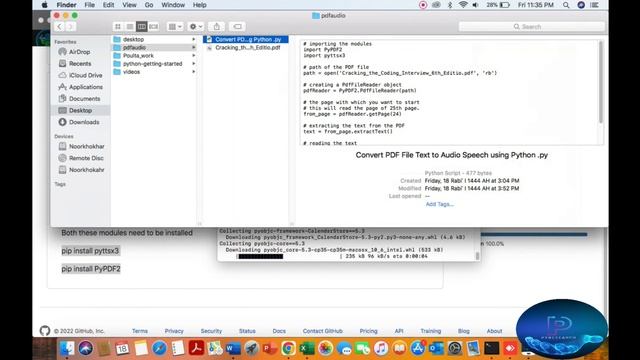Expand the desktop folder arrow

point(194,40)
